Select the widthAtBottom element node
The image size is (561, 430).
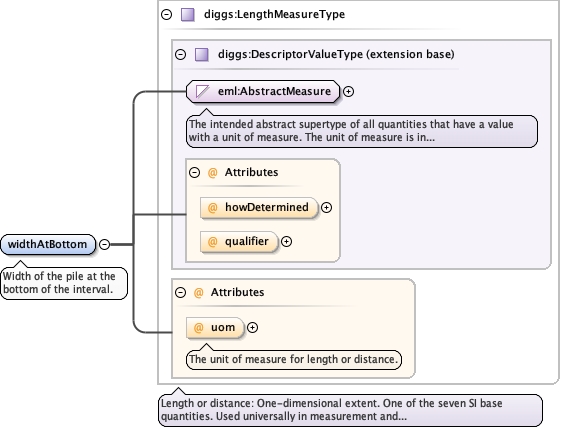tap(48, 245)
